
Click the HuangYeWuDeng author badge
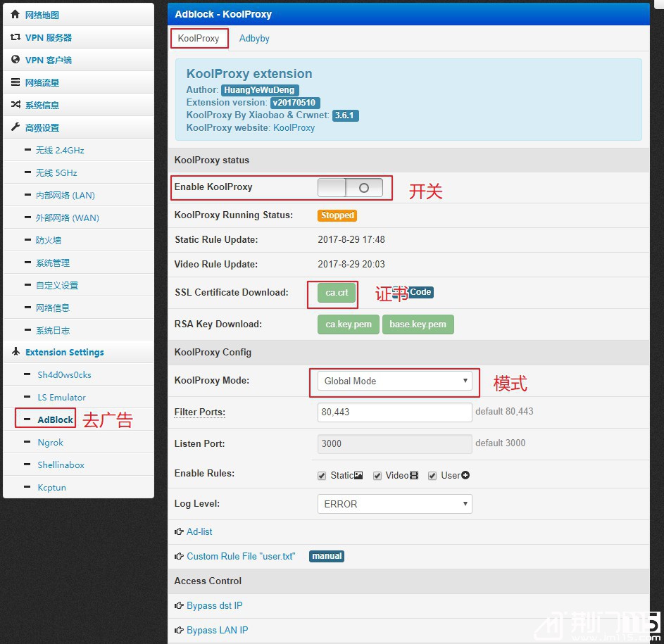[x=260, y=90]
